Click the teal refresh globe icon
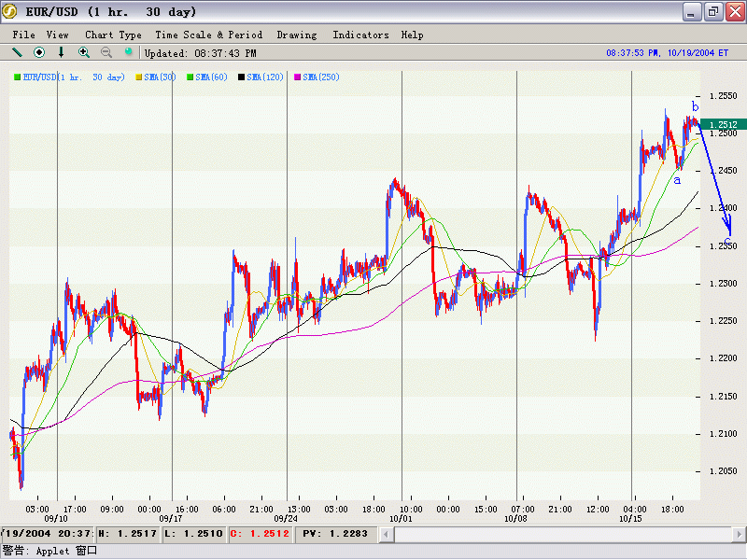This screenshot has height=560, width=747. click(x=129, y=52)
